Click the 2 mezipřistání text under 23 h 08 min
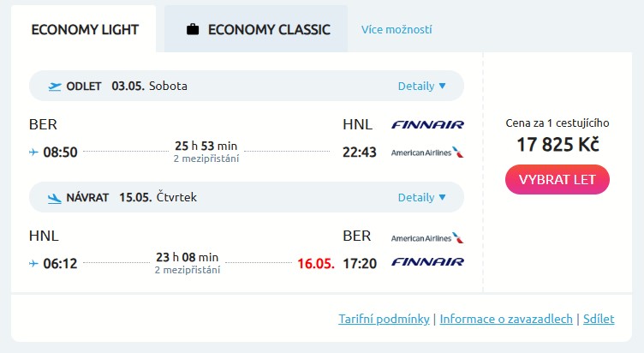This screenshot has height=353, width=644. [187, 270]
